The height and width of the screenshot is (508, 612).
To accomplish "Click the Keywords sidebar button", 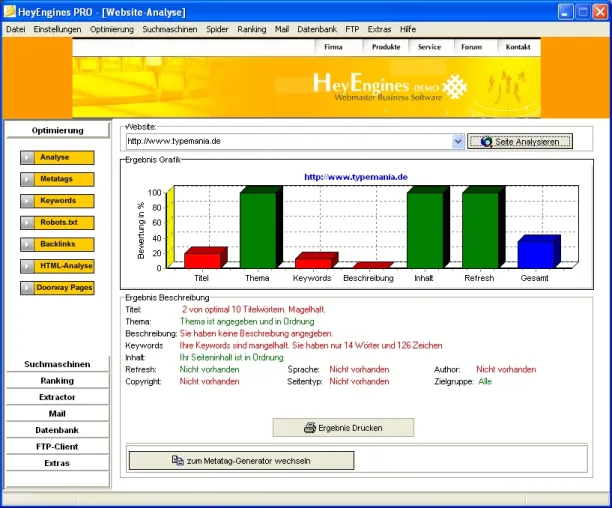I will point(57,201).
